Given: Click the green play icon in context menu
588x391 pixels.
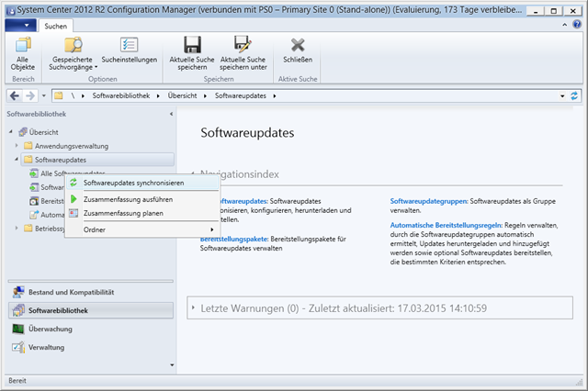Looking at the screenshot, I should [73, 199].
